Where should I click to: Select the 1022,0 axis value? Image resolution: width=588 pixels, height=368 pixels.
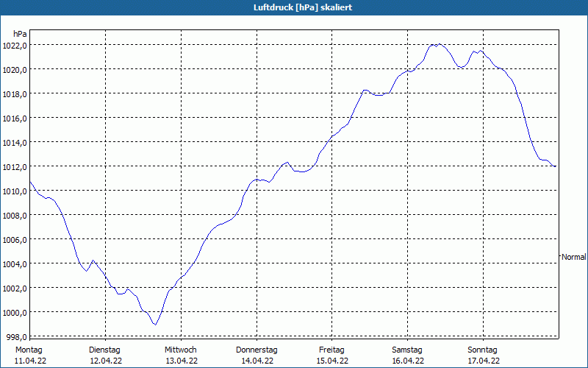[15, 46]
